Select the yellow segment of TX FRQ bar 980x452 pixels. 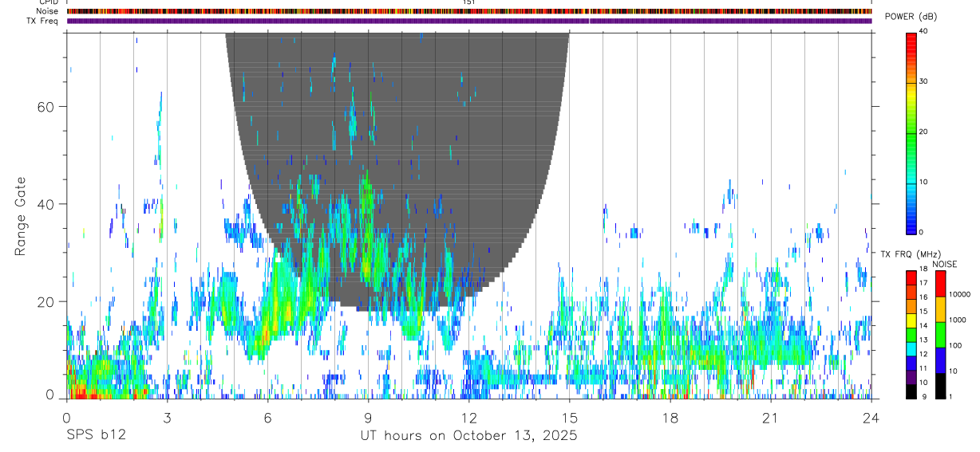click(911, 320)
